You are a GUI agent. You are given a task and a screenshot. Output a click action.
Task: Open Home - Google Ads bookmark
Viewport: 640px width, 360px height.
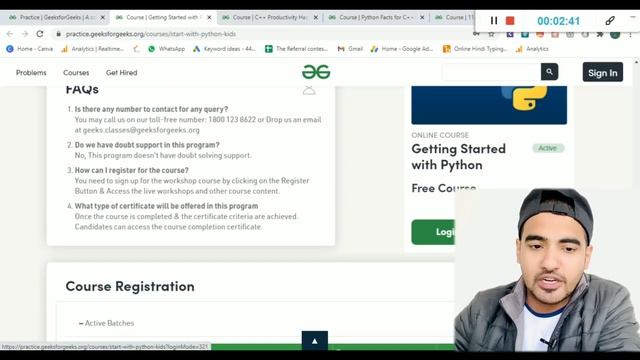pos(402,49)
